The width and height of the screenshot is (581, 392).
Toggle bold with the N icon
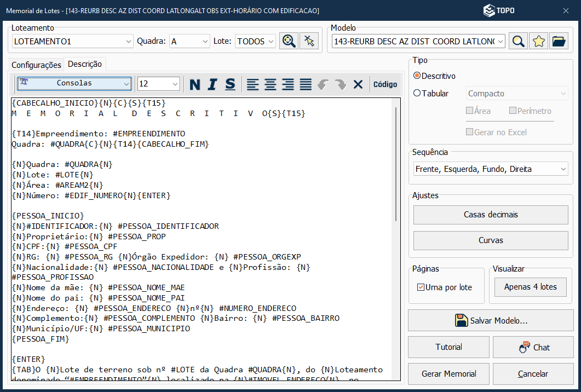[x=195, y=84]
